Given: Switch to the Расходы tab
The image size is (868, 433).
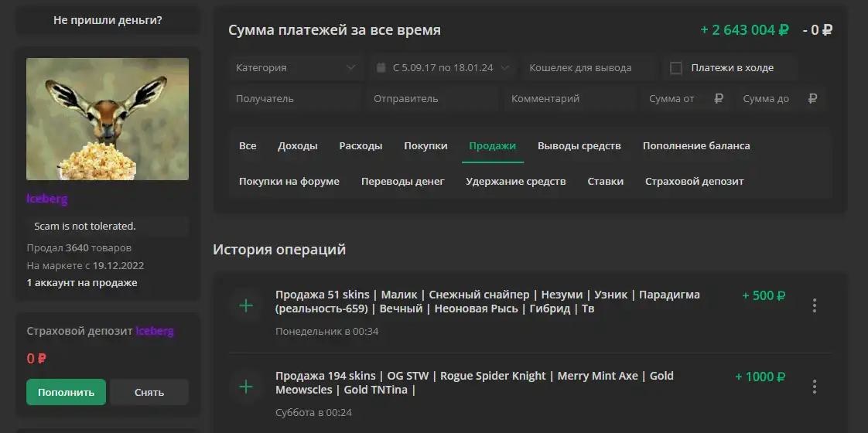Looking at the screenshot, I should point(361,146).
